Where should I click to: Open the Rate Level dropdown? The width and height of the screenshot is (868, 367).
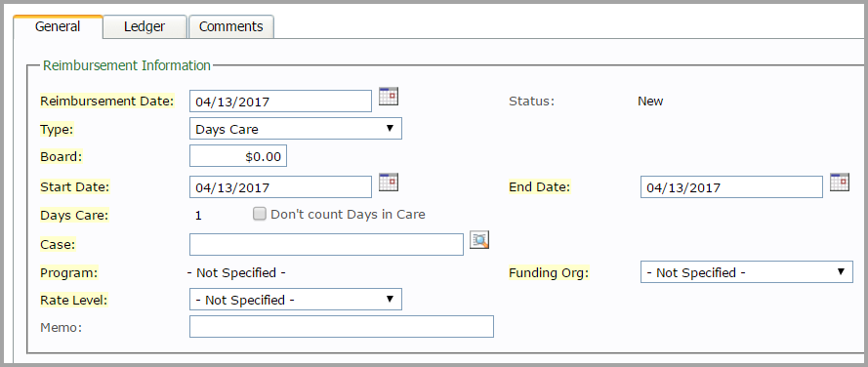tap(296, 300)
